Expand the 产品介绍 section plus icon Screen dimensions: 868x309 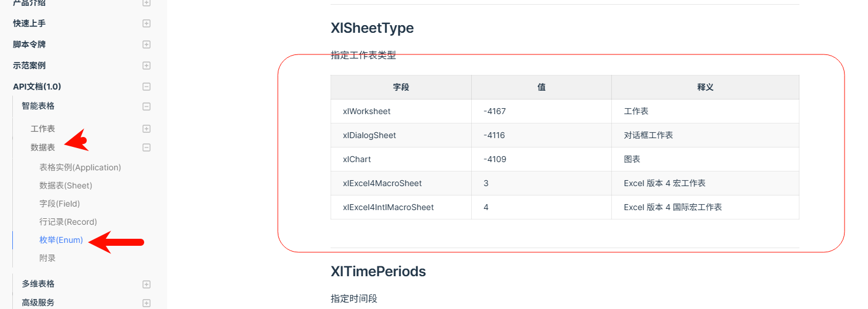pyautogui.click(x=147, y=3)
